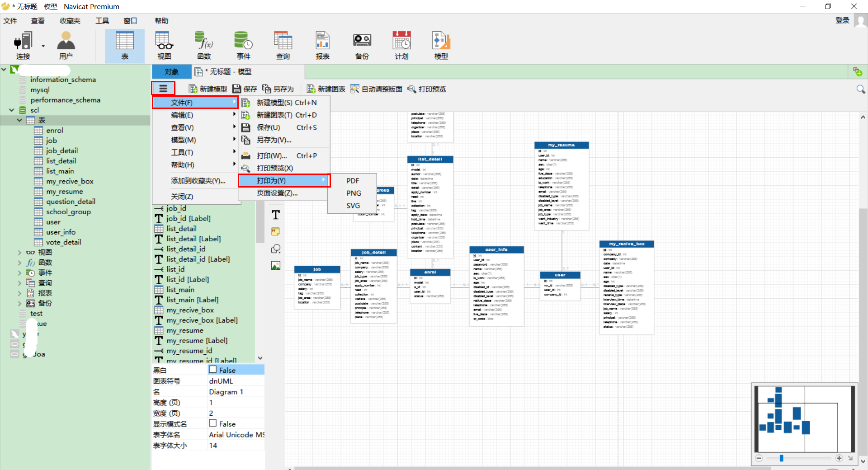Choose PNG export option
This screenshot has width=868, height=470.
pyautogui.click(x=354, y=193)
